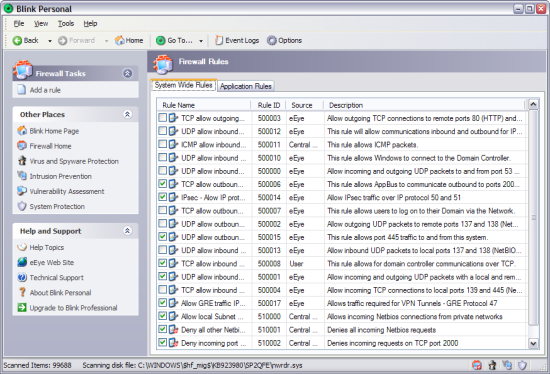Screen dimensions: 550x374
Task: Collapse the Help and Support panel
Action: tap(127, 231)
